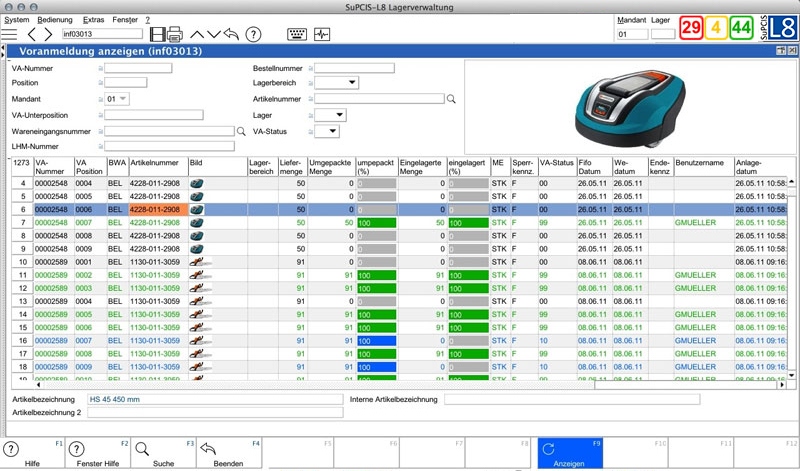800x471 pixels.
Task: Click the Beenden F4 button
Action: 229,453
